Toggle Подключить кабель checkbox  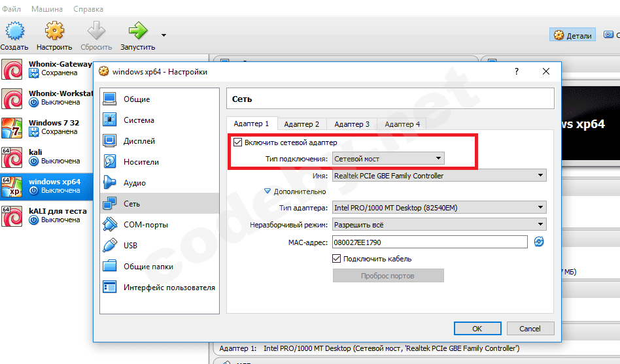(337, 259)
